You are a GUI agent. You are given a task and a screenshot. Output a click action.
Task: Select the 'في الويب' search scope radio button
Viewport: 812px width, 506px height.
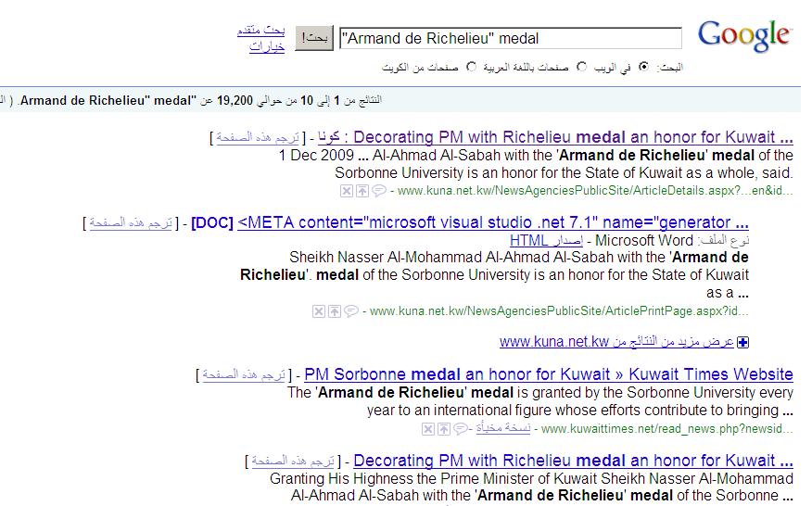(643, 67)
